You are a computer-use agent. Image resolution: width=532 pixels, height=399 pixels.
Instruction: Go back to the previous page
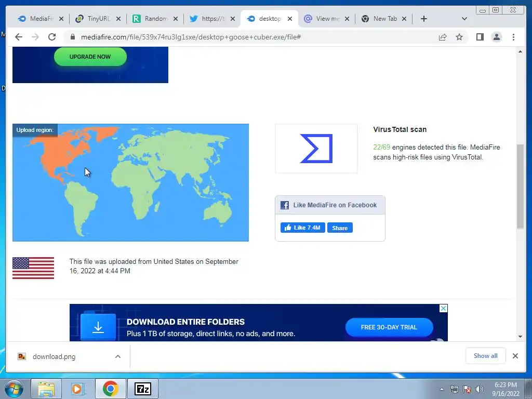point(19,37)
